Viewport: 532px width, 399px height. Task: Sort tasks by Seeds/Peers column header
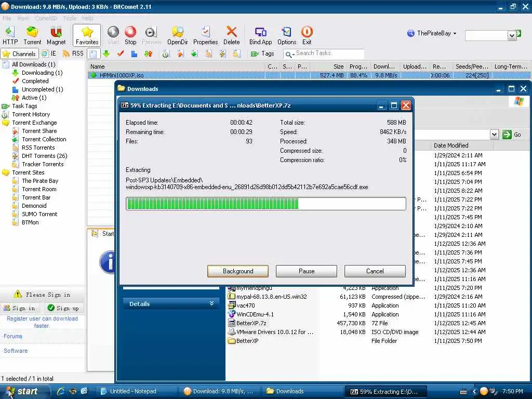[x=472, y=66]
